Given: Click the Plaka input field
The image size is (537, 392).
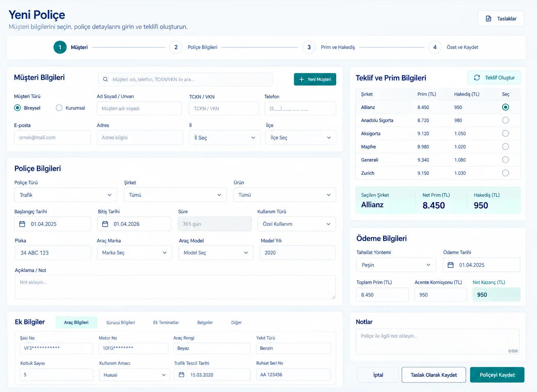Looking at the screenshot, I should click(53, 253).
